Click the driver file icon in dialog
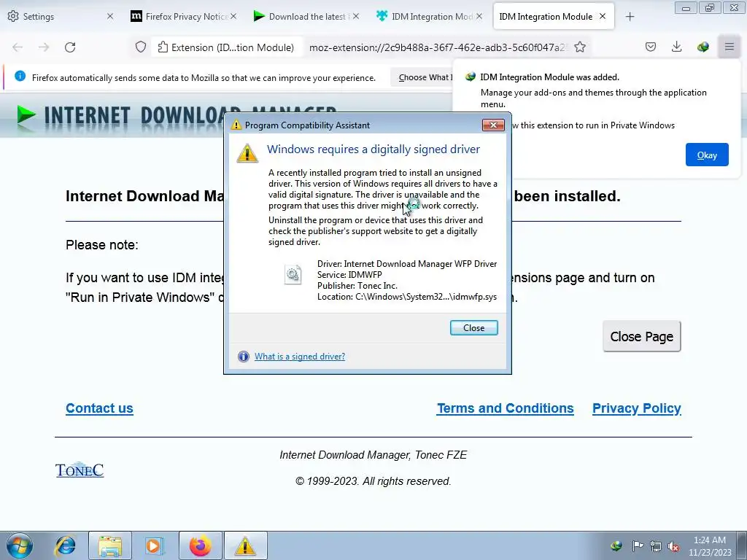This screenshot has height=560, width=747. [x=293, y=274]
